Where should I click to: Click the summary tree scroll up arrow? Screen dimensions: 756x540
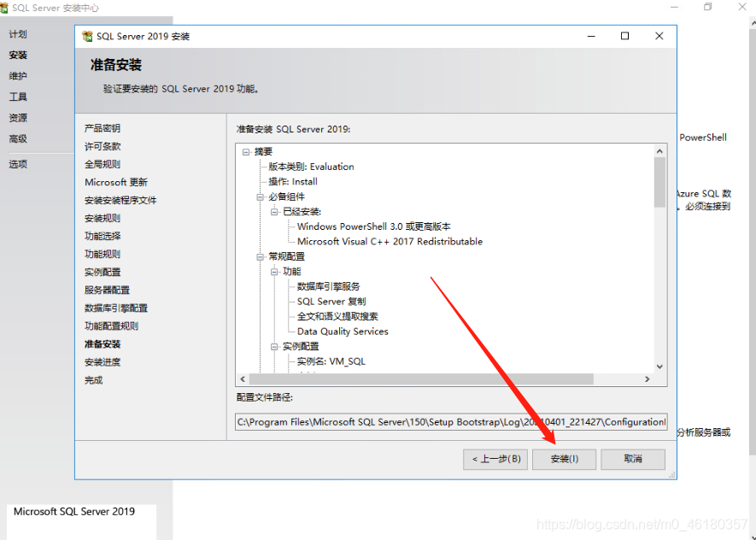click(659, 151)
